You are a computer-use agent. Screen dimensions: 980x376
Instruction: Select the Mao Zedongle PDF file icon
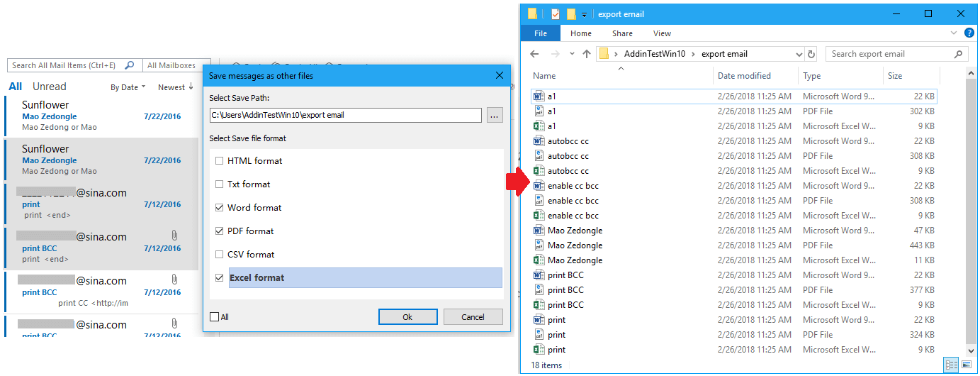click(539, 245)
